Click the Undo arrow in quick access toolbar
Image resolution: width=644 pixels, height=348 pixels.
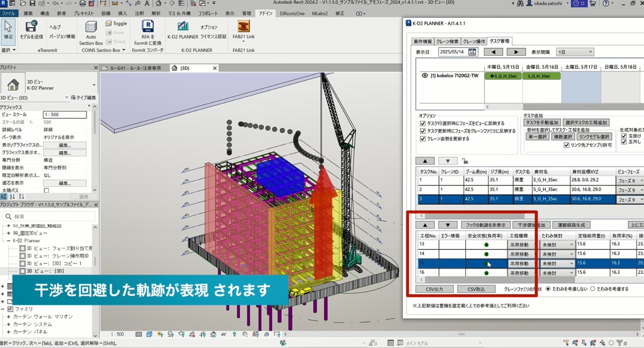point(56,3)
